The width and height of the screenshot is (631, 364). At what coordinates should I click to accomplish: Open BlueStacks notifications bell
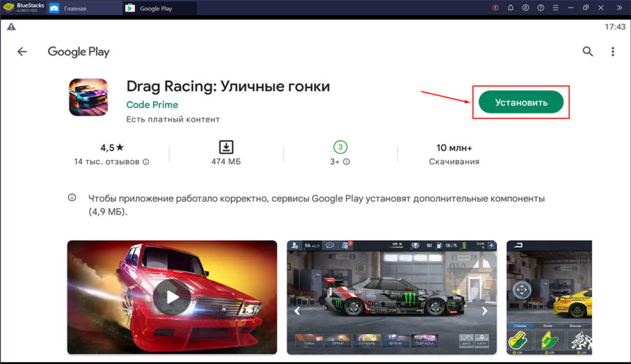pos(510,7)
